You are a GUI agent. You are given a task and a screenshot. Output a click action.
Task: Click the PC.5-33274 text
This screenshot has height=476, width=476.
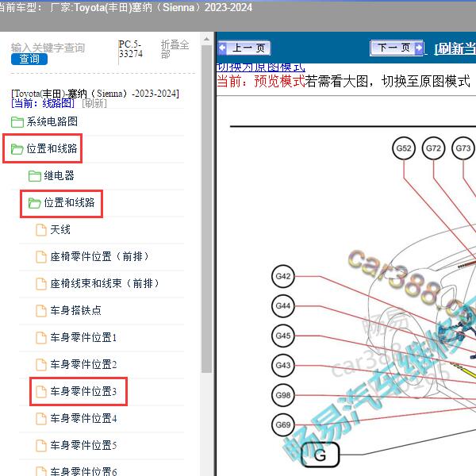131,49
